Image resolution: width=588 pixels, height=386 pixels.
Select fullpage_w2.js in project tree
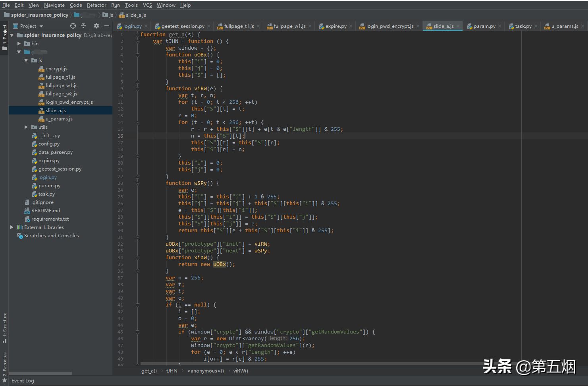58,93
